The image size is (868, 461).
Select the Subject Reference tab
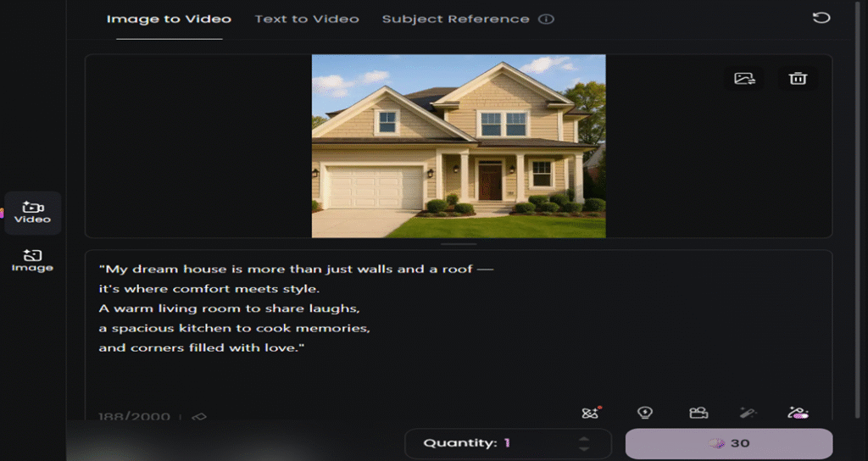pos(455,19)
